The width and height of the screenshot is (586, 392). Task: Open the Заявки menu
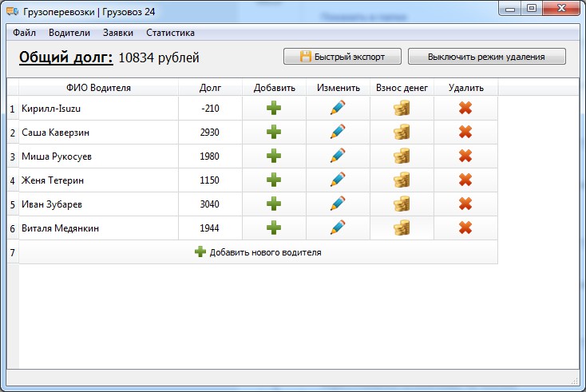click(x=118, y=33)
